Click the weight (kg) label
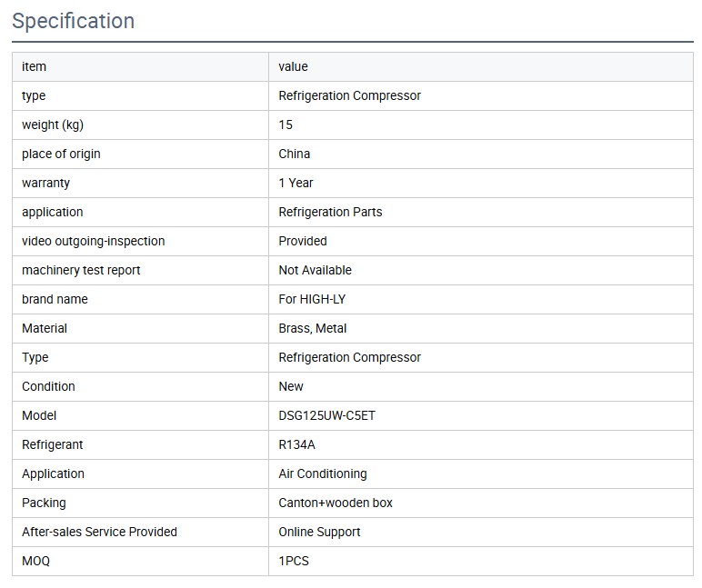This screenshot has height=588, width=702. tap(52, 125)
